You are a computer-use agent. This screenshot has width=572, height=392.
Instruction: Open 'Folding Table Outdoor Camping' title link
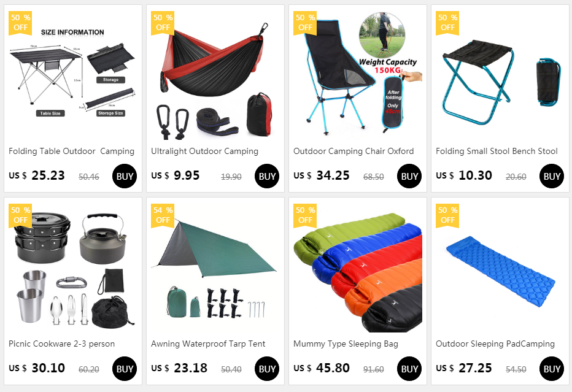coord(71,151)
